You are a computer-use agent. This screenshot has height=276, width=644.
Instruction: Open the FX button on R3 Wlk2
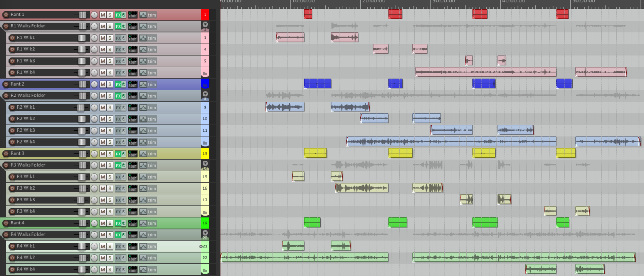118,188
